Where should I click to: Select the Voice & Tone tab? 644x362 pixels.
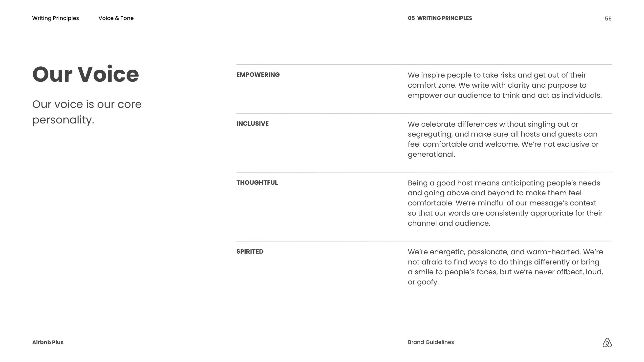116,18
